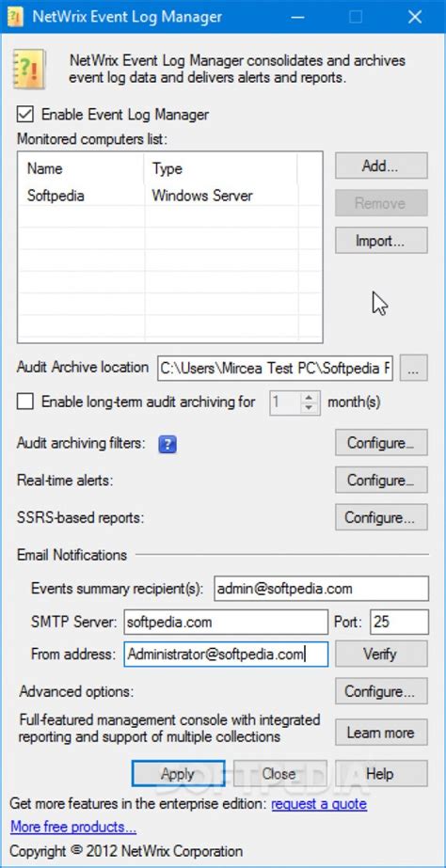Image resolution: width=446 pixels, height=868 pixels.
Task: Configure Advanced options
Action: tap(381, 691)
